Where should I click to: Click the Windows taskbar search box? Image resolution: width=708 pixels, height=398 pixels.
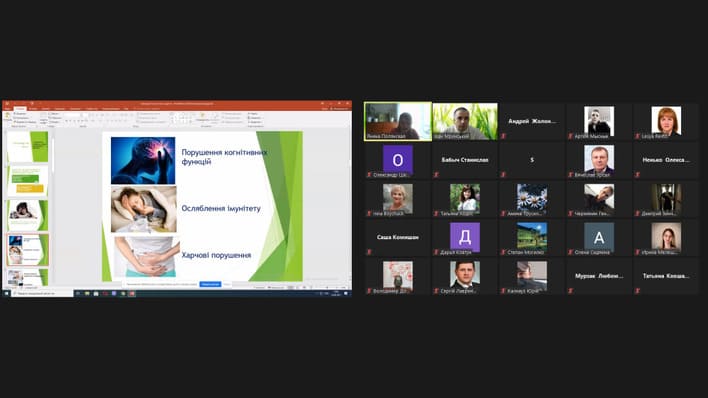pyautogui.click(x=42, y=294)
